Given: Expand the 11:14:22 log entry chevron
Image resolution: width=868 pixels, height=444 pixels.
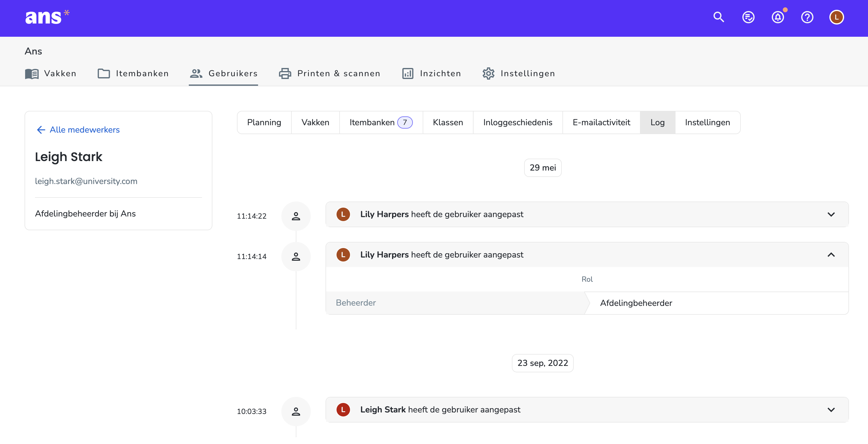Looking at the screenshot, I should [x=831, y=214].
